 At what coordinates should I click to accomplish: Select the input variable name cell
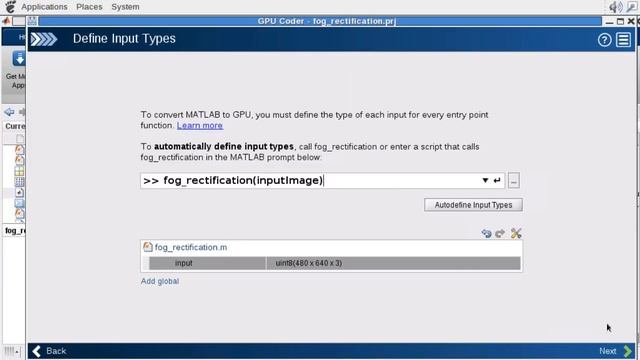pos(207,263)
